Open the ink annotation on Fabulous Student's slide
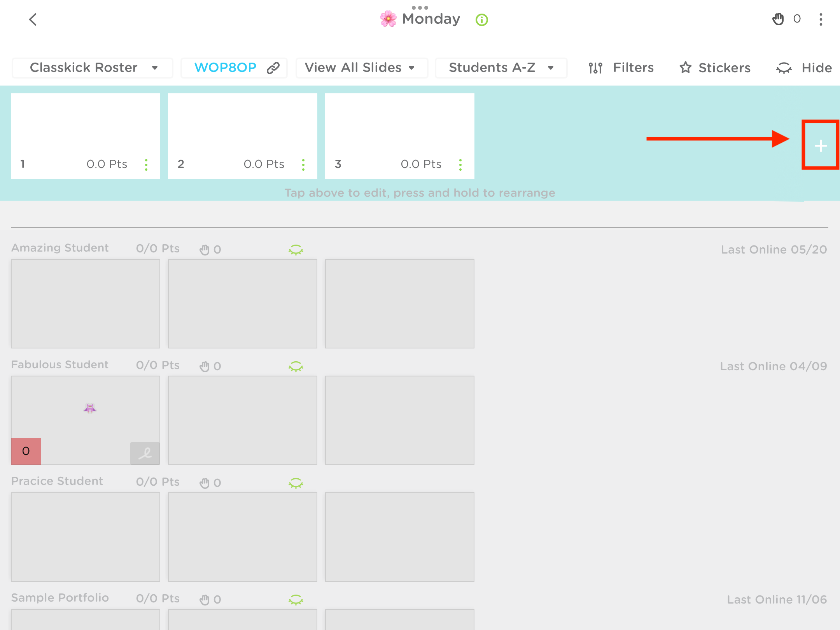The height and width of the screenshot is (630, 840). point(145,453)
